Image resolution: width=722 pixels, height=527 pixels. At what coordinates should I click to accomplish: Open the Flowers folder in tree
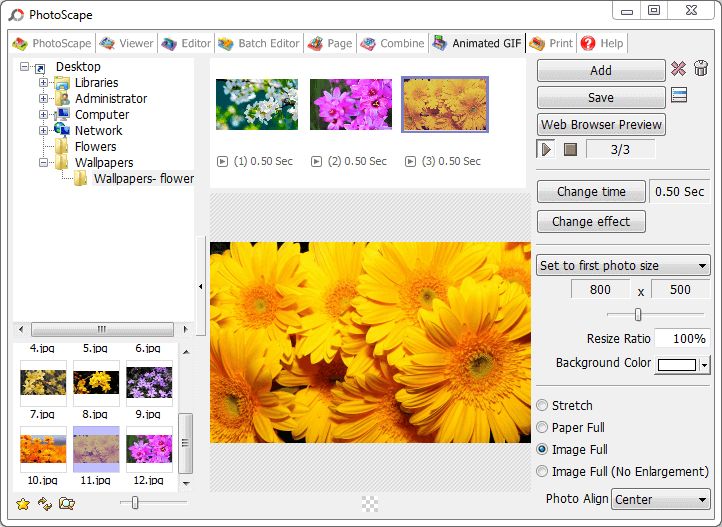pyautogui.click(x=95, y=147)
